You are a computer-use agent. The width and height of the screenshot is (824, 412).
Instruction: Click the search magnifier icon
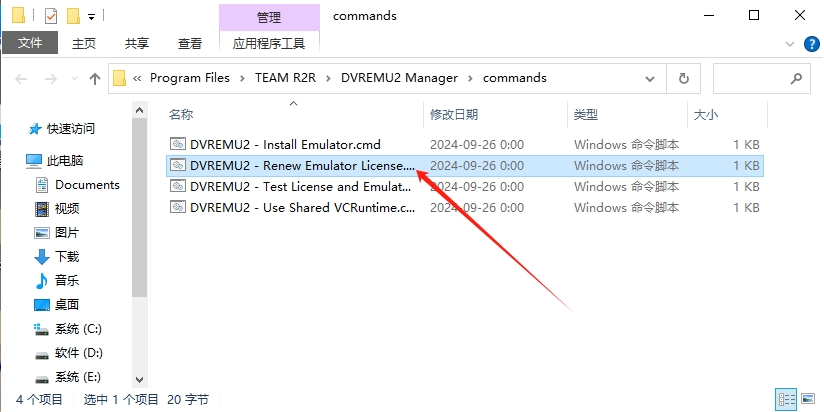[796, 79]
